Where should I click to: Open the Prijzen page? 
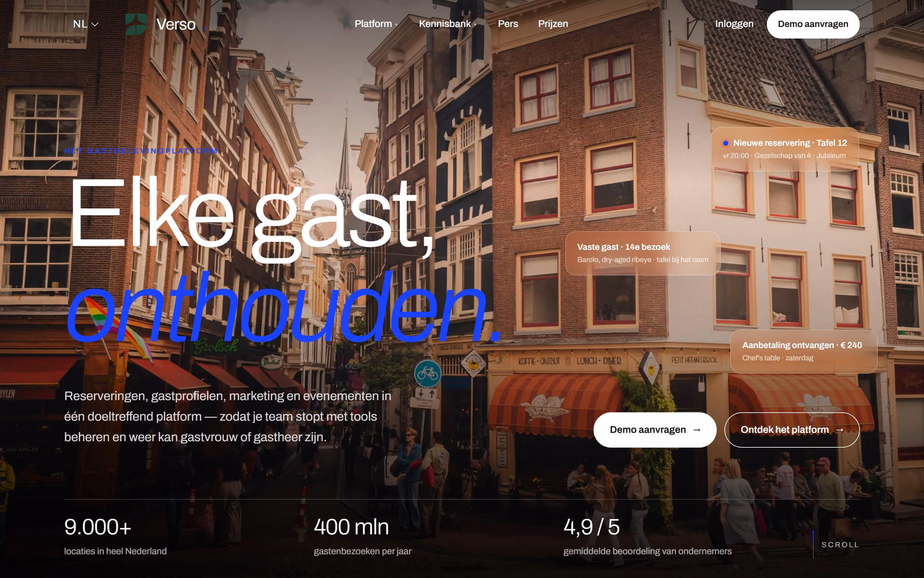click(x=553, y=24)
